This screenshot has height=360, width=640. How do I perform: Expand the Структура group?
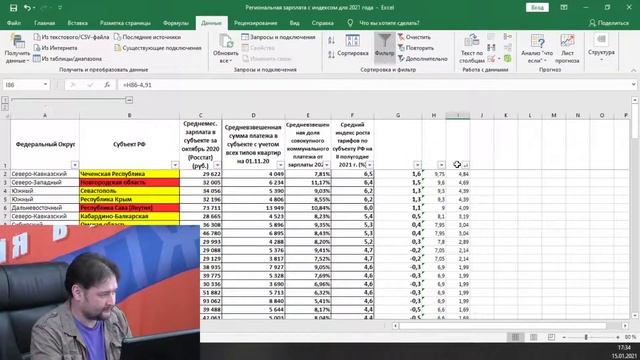tap(601, 48)
